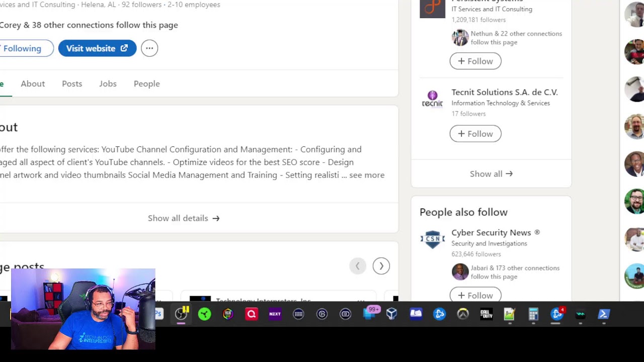Expand About text with see more
644x362 pixels.
click(367, 175)
